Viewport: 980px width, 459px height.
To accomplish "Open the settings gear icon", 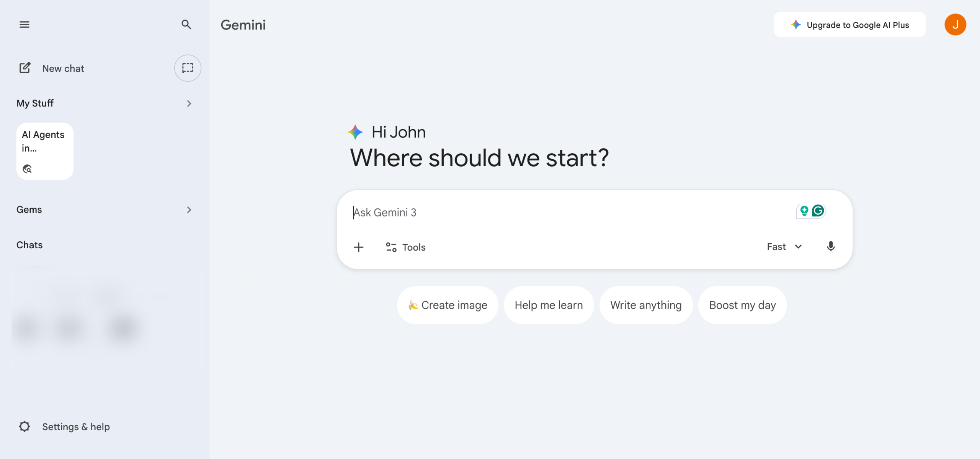I will [24, 426].
